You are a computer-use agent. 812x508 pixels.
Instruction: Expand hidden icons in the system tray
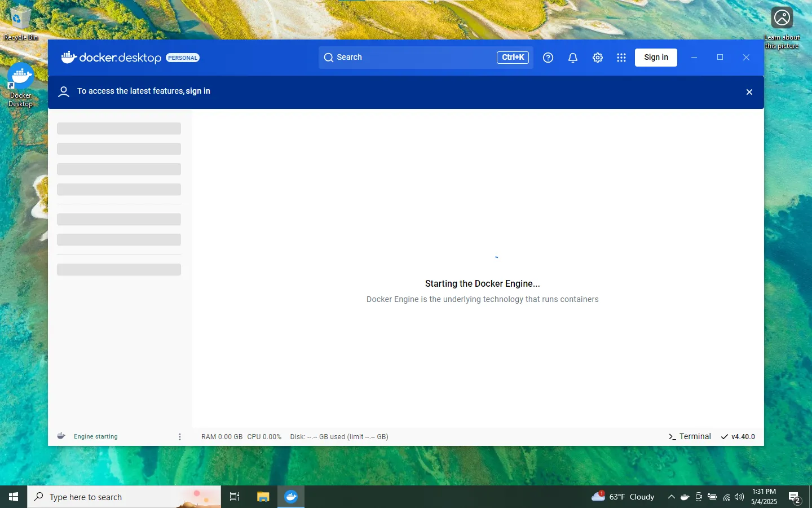coord(671,497)
